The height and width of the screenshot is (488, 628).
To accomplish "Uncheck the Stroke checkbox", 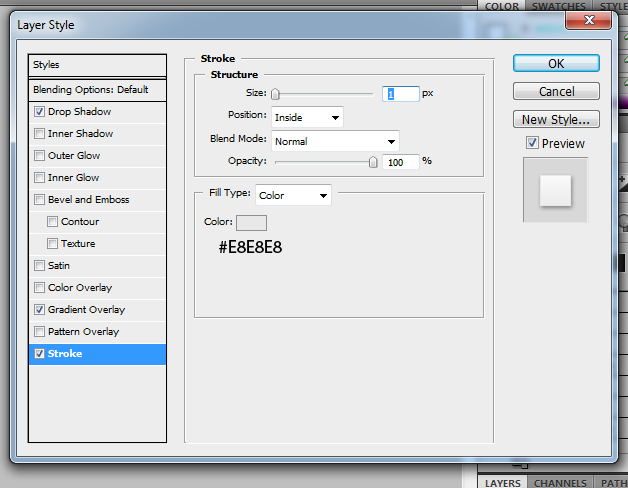I will click(x=39, y=353).
